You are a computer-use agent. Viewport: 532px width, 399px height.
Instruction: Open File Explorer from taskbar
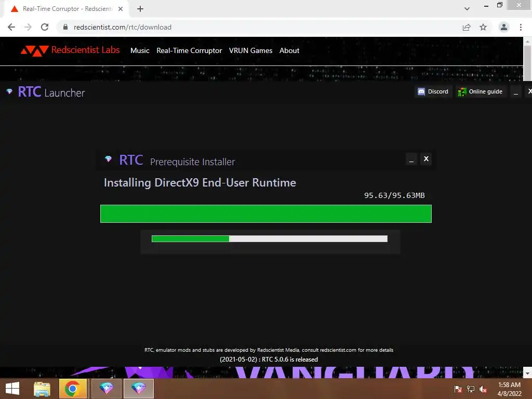[42, 389]
